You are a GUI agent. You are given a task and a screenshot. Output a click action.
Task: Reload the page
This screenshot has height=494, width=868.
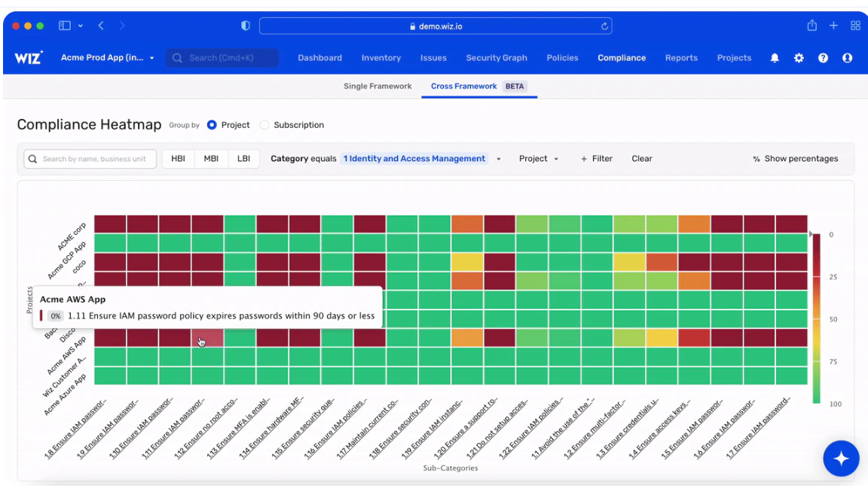click(x=604, y=26)
